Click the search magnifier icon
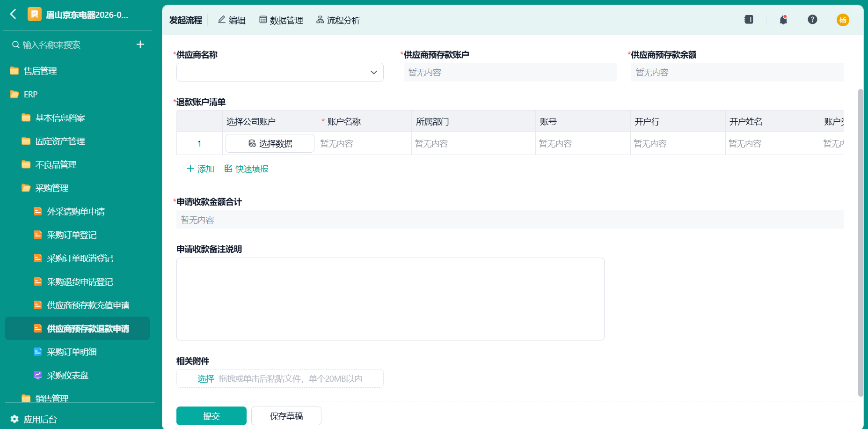Image resolution: width=868 pixels, height=429 pixels. pos(16,45)
